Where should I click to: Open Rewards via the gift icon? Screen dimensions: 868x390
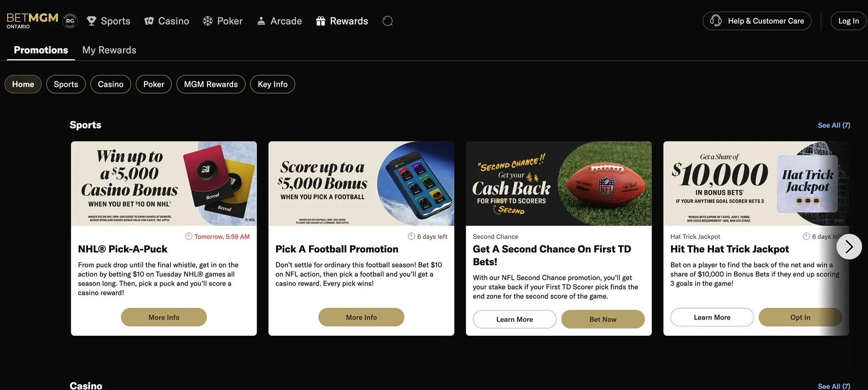(x=320, y=20)
